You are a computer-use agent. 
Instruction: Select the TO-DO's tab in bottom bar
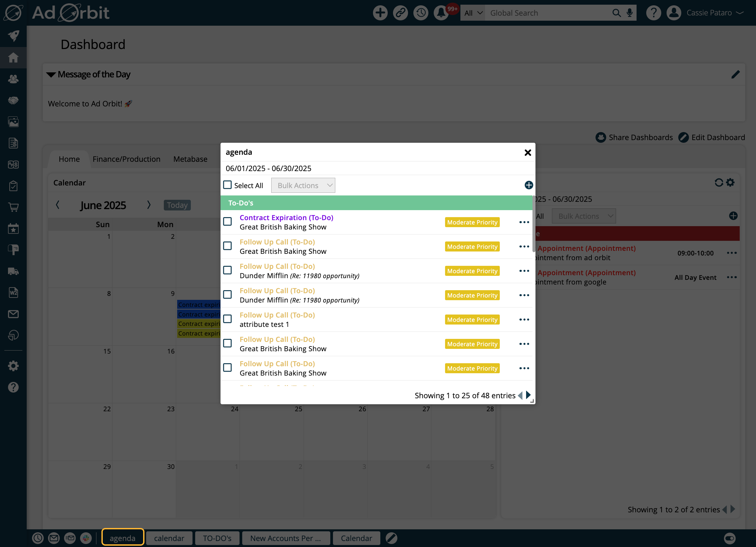[217, 538]
